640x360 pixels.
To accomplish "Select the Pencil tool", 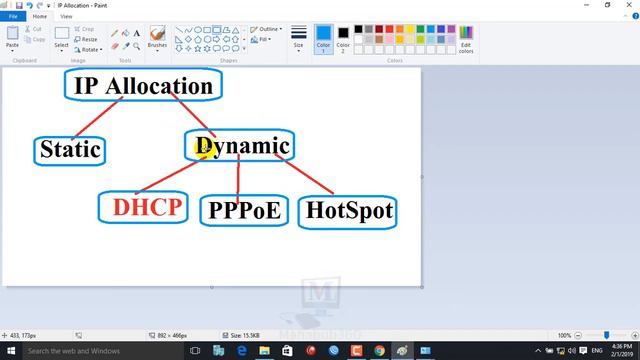I will [x=115, y=33].
